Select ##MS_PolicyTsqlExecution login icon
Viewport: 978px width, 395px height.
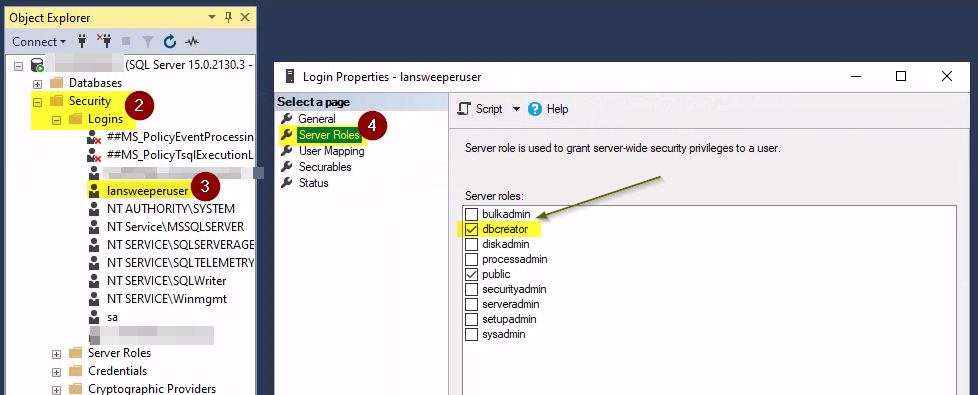coord(94,155)
